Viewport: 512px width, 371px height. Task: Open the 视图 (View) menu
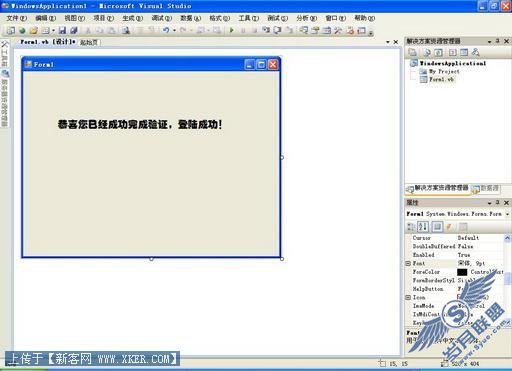[74, 18]
